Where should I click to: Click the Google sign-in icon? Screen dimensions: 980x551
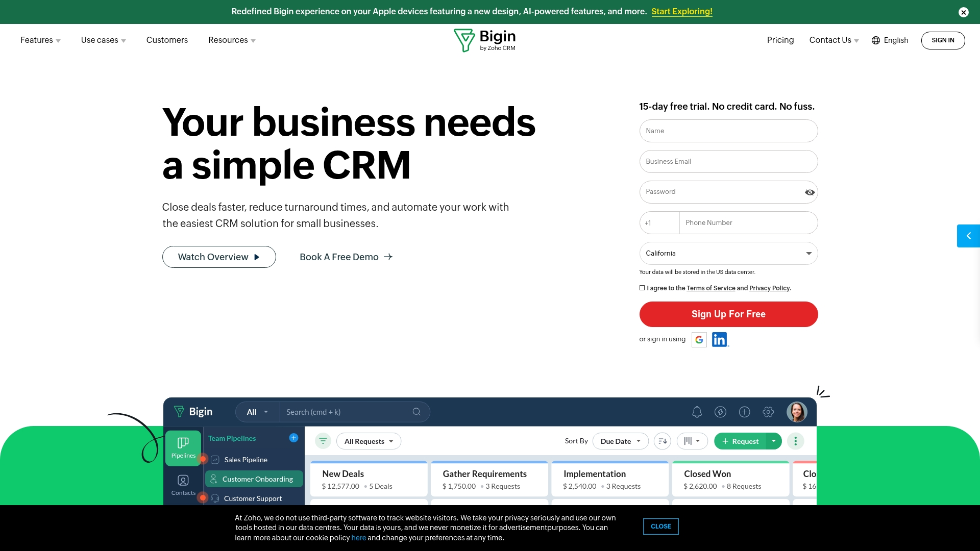(699, 340)
